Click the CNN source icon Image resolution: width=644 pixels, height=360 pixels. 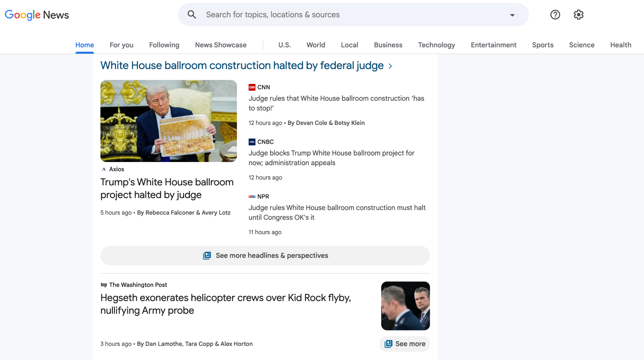tap(252, 87)
